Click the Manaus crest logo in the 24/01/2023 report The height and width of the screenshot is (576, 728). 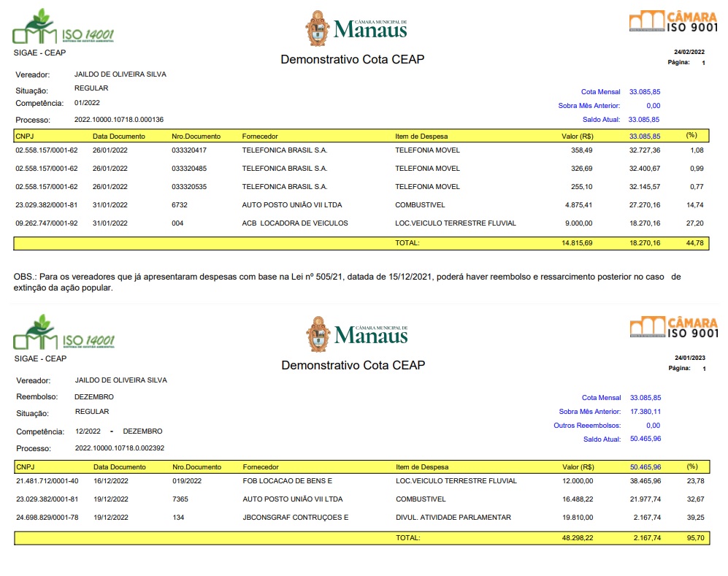coord(357,334)
